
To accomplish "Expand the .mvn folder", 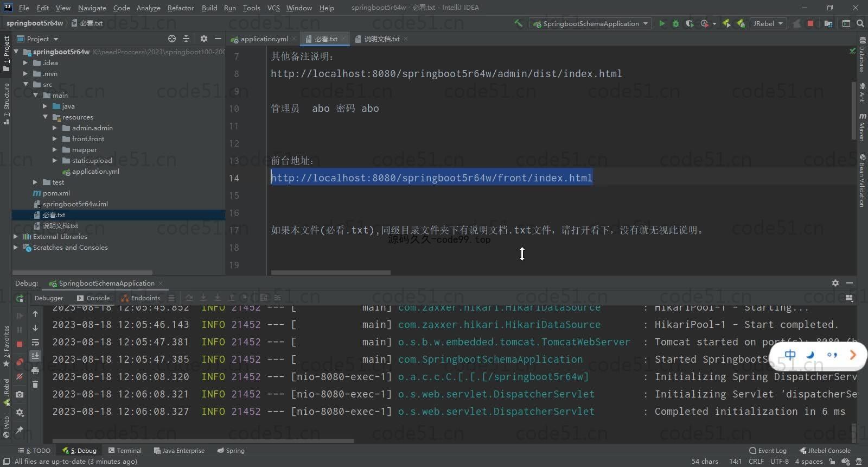I will point(25,74).
